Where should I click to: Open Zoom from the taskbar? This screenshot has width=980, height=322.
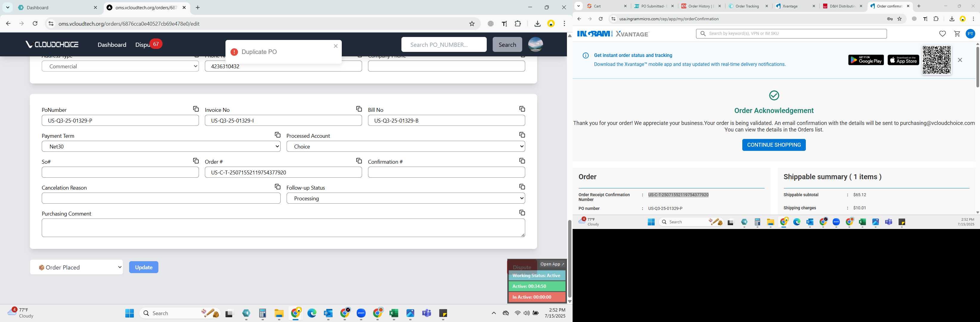361,313
